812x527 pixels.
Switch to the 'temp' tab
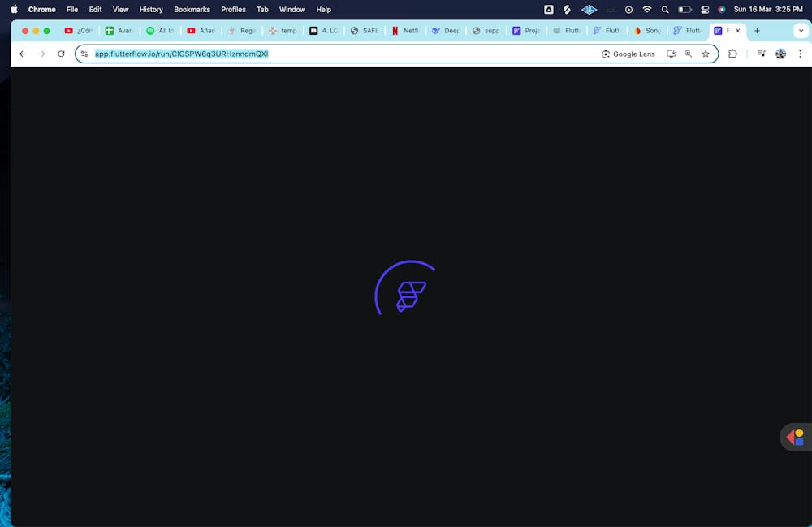[x=283, y=31]
